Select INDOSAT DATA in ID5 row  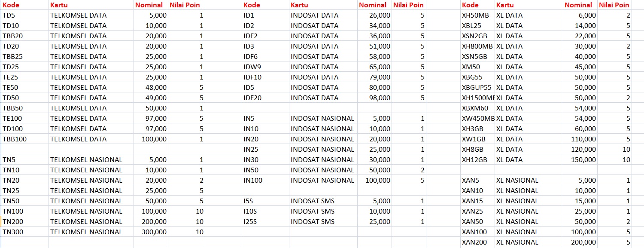[323, 87]
